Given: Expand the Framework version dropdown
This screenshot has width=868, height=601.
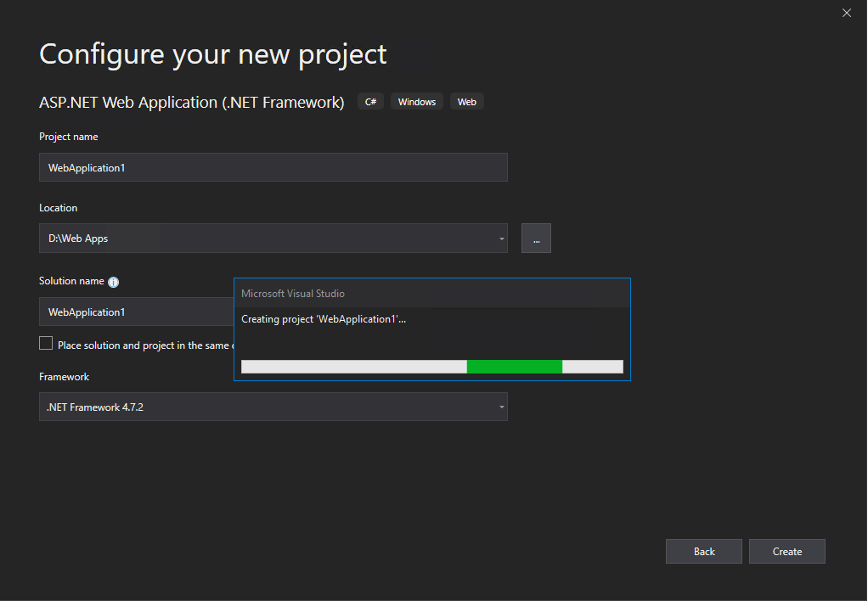Looking at the screenshot, I should tap(502, 407).
